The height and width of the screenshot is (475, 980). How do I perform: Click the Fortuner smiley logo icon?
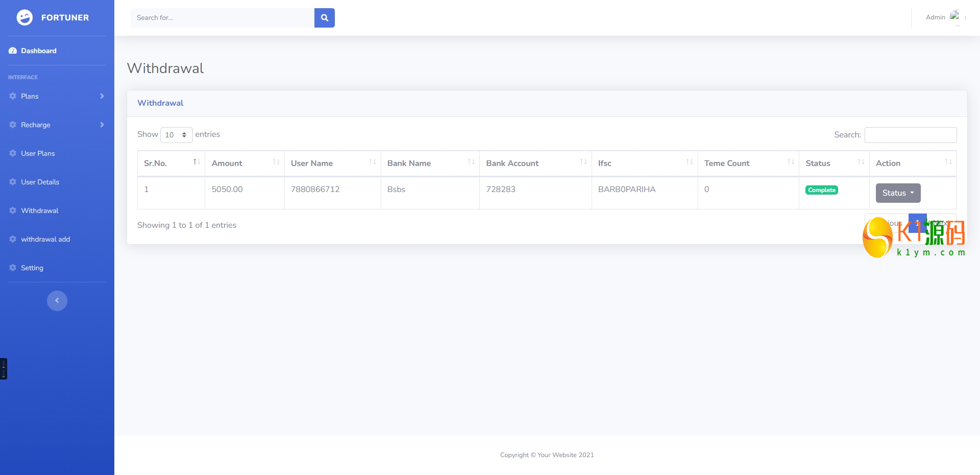(24, 18)
